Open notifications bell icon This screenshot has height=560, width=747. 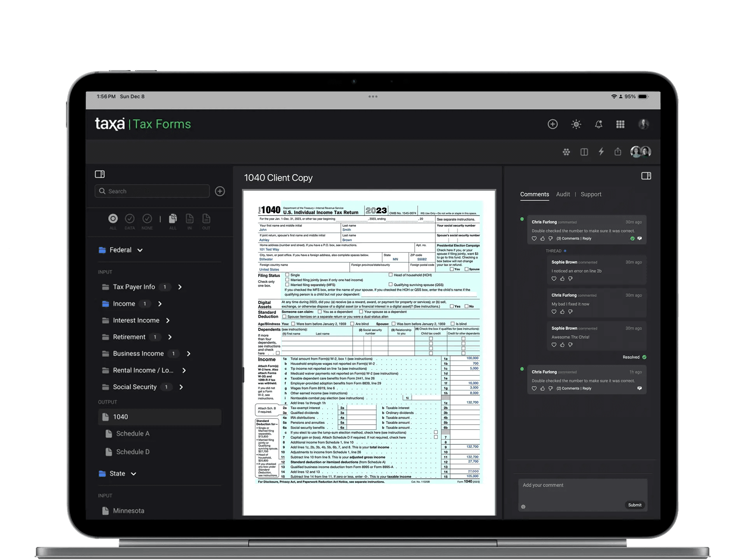(x=598, y=124)
